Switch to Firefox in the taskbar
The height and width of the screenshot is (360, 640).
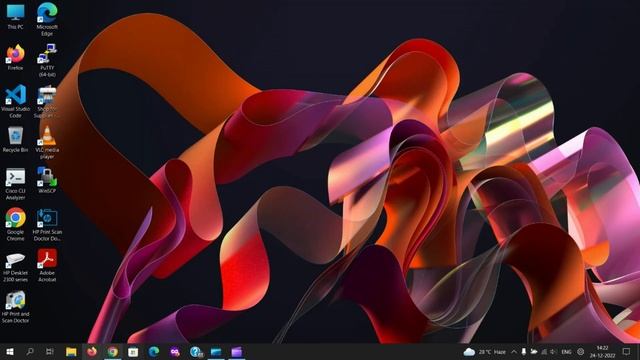92,351
